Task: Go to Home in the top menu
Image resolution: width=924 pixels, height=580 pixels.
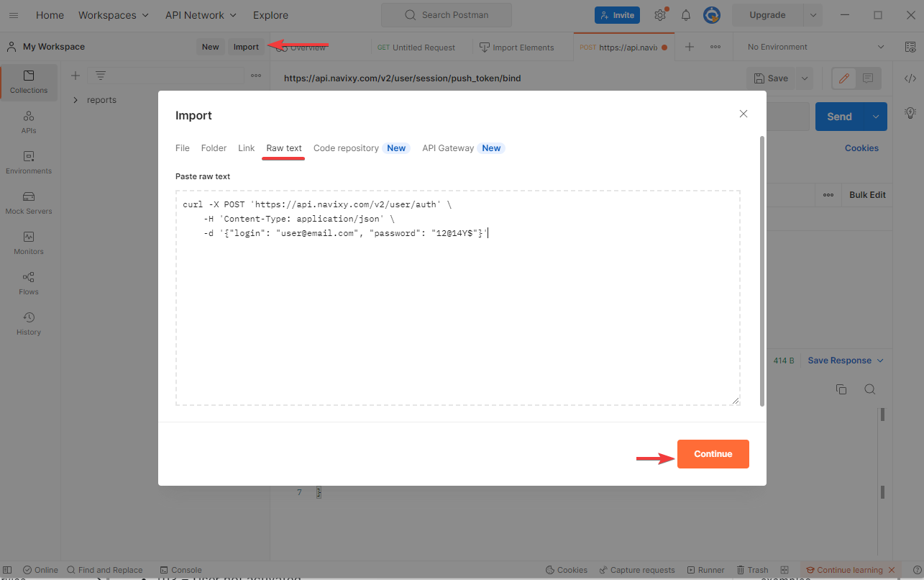Action: click(50, 15)
